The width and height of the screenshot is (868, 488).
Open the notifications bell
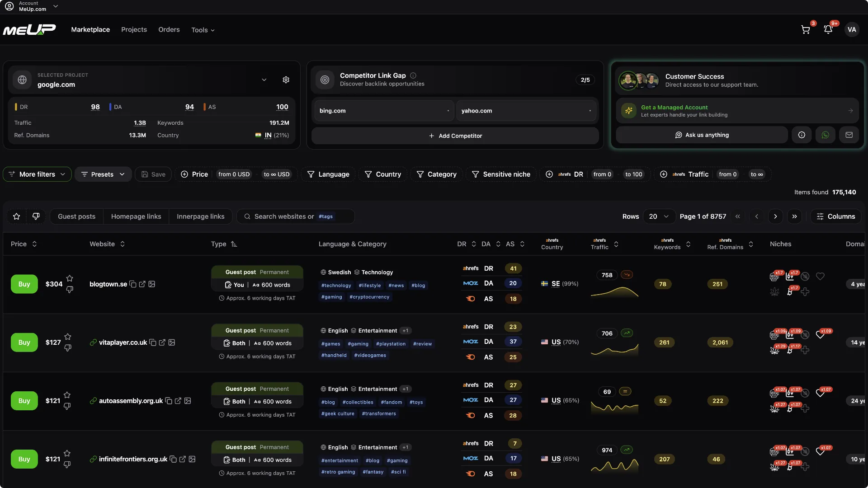click(x=828, y=30)
